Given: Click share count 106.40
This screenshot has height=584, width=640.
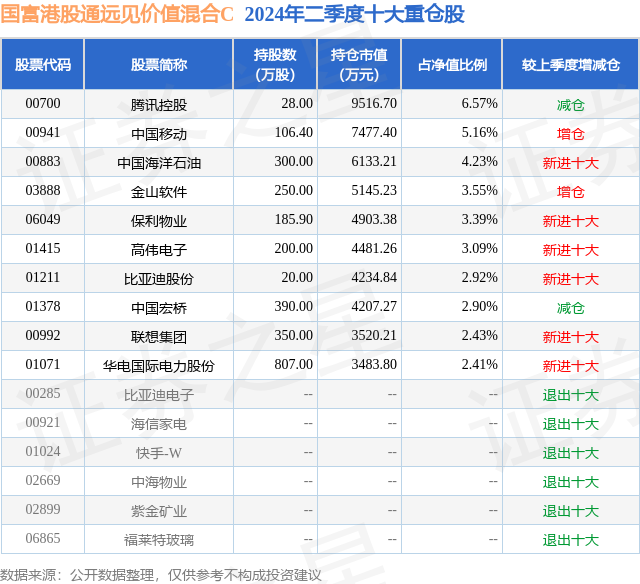Looking at the screenshot, I should [x=293, y=133].
